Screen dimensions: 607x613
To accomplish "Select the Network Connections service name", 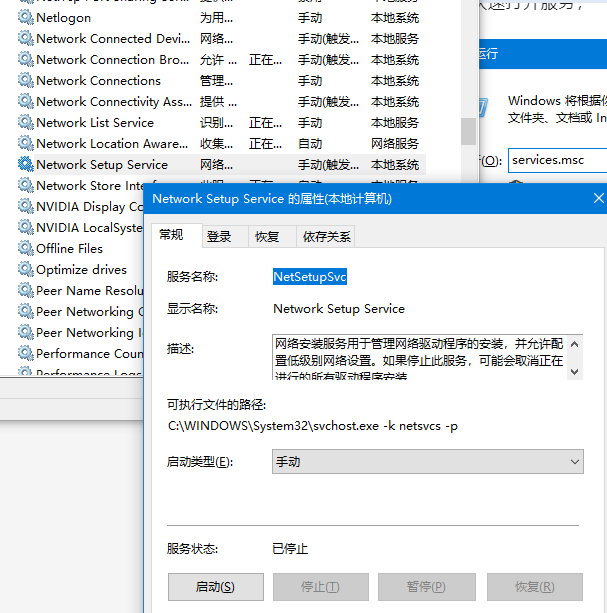I will tap(98, 81).
